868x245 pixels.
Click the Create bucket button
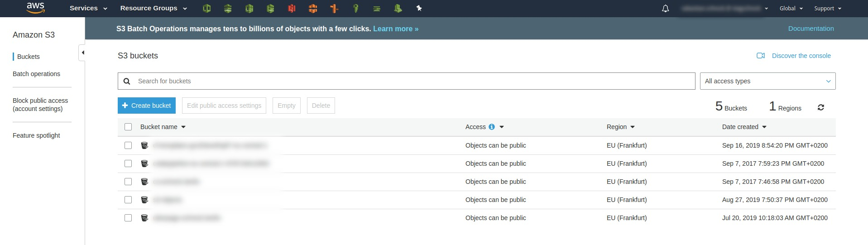coord(147,106)
